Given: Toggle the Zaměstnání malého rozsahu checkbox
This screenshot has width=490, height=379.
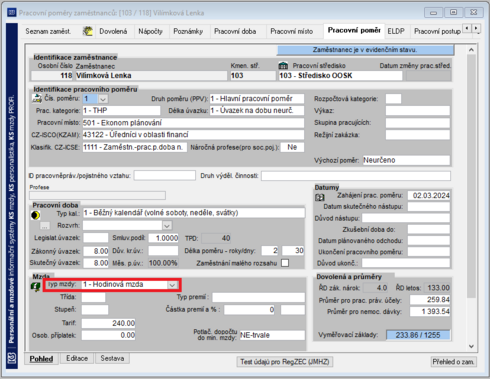Looking at the screenshot, I should (285, 263).
